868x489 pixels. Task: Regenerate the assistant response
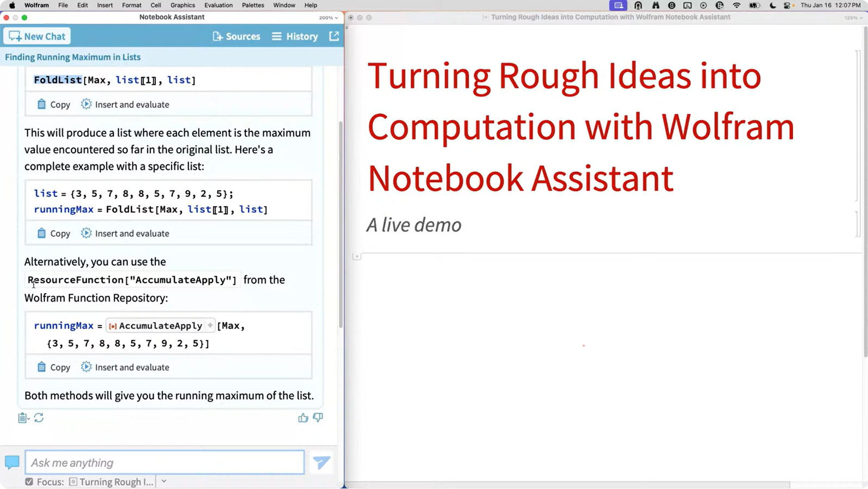(39, 418)
